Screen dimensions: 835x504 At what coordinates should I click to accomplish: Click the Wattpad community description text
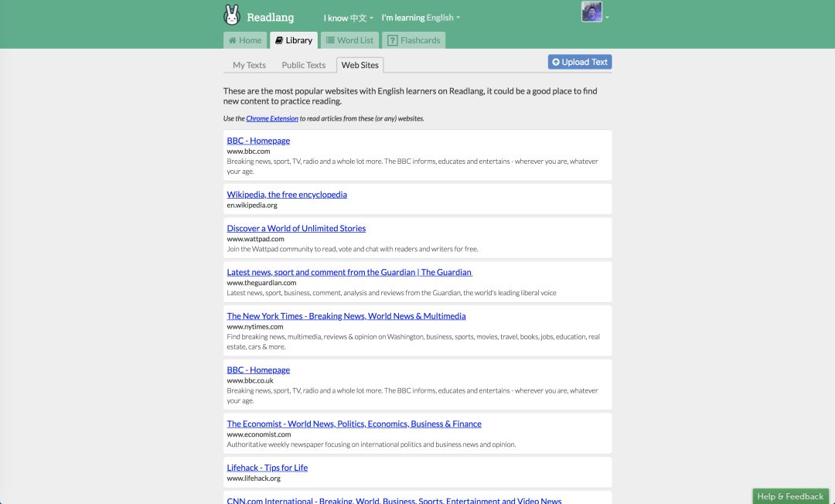(x=353, y=249)
